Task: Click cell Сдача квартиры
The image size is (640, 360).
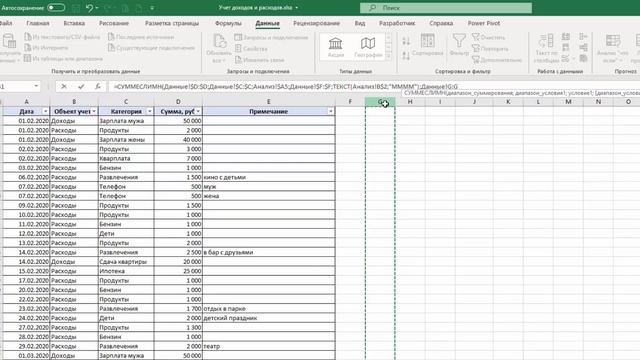Action: pos(126,262)
